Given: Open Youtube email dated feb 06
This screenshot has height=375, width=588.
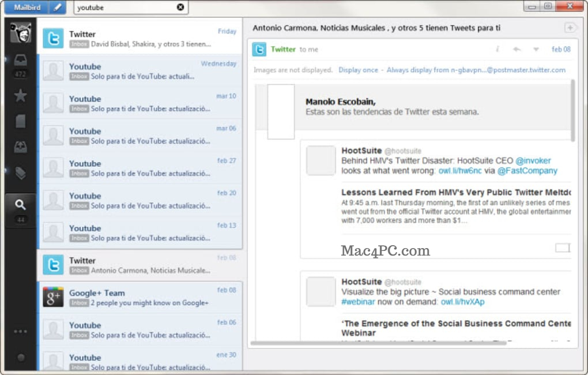Looking at the screenshot, I should tap(140, 329).
